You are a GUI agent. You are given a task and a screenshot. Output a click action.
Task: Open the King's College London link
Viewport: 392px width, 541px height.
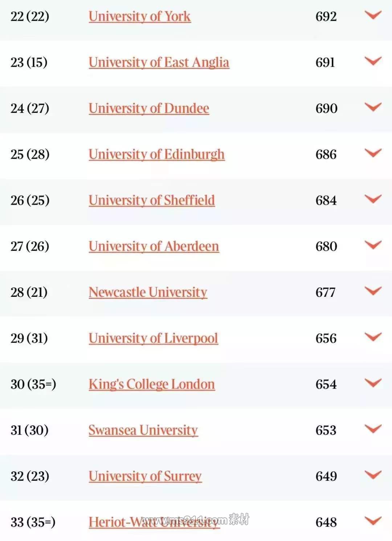click(x=152, y=384)
